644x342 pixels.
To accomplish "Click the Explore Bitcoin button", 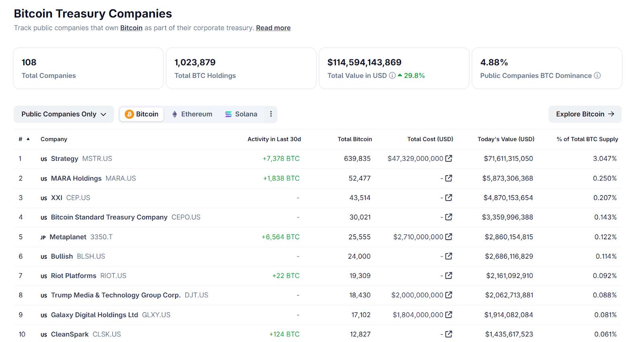I will pyautogui.click(x=584, y=114).
